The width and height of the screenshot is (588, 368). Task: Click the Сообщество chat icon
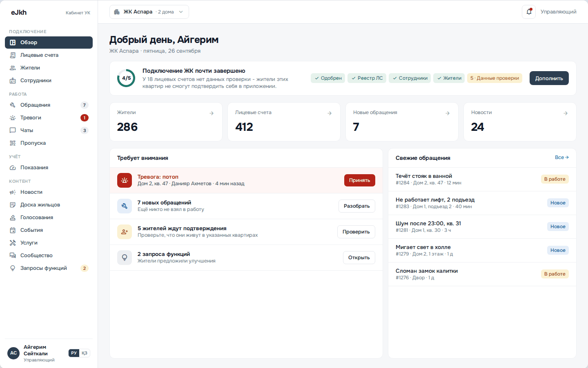pyautogui.click(x=13, y=256)
